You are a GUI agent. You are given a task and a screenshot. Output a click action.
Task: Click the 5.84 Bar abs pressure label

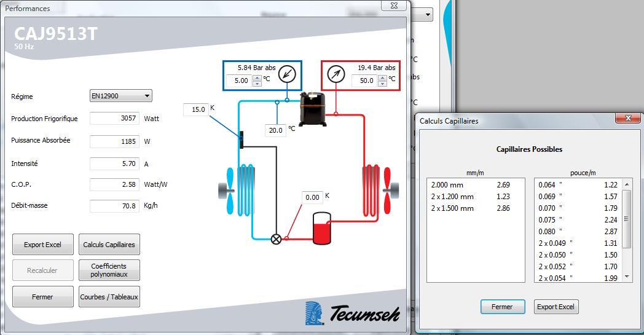pos(257,68)
